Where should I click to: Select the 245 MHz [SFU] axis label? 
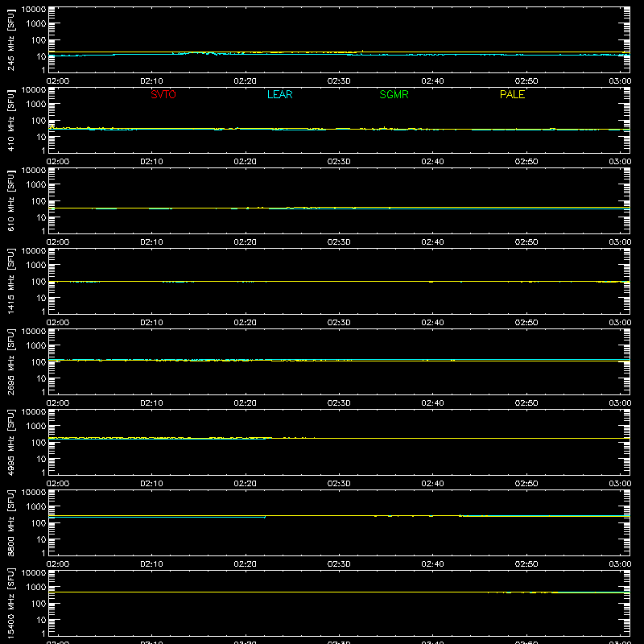coord(10,39)
